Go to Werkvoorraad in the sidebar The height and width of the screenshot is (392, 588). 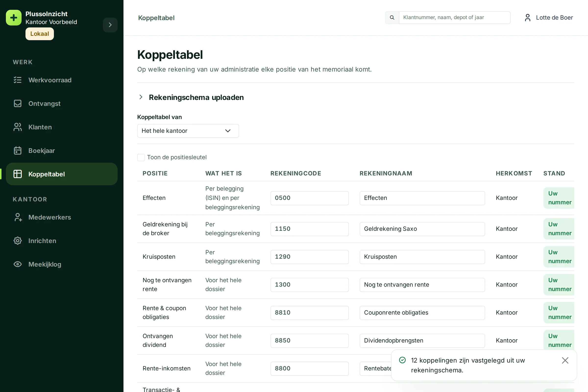[x=61, y=80]
